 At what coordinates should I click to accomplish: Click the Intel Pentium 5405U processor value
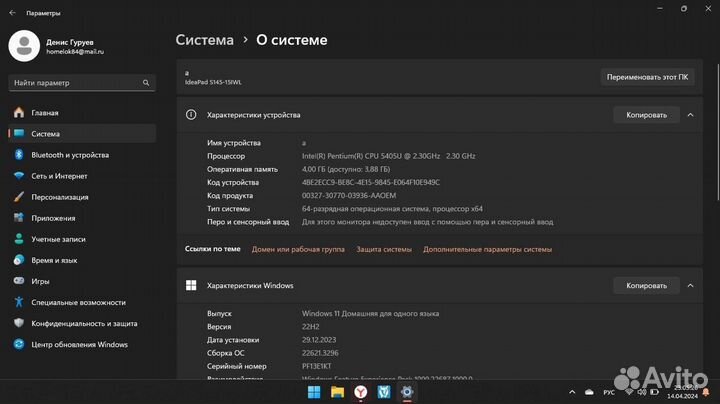pyautogui.click(x=388, y=156)
